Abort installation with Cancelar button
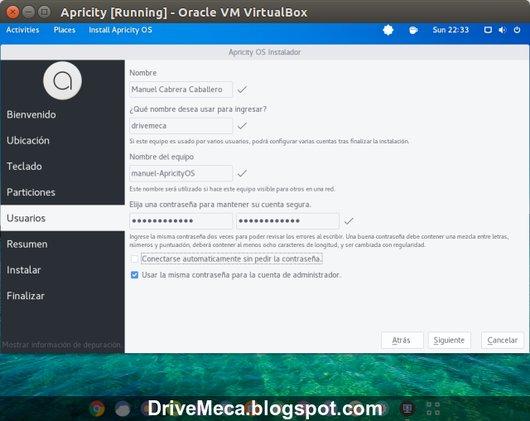The width and height of the screenshot is (530, 421). point(502,340)
